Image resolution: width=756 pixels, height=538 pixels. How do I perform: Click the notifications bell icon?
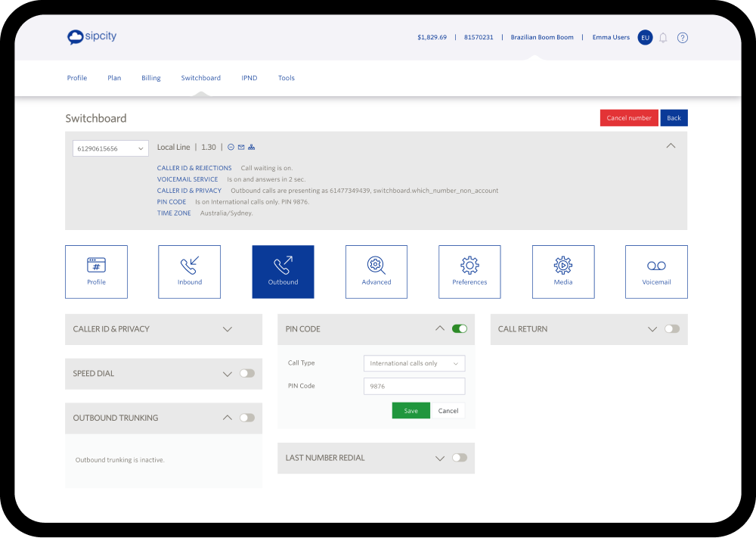pyautogui.click(x=663, y=38)
